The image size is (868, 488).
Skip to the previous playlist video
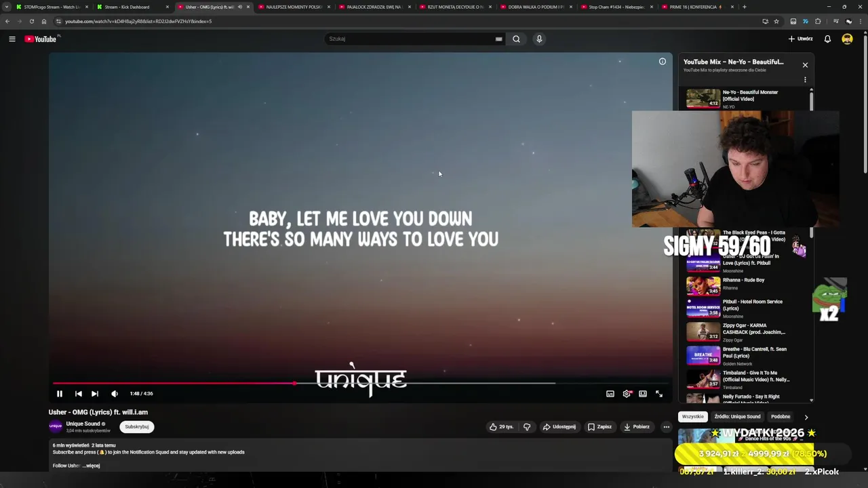[x=78, y=394]
